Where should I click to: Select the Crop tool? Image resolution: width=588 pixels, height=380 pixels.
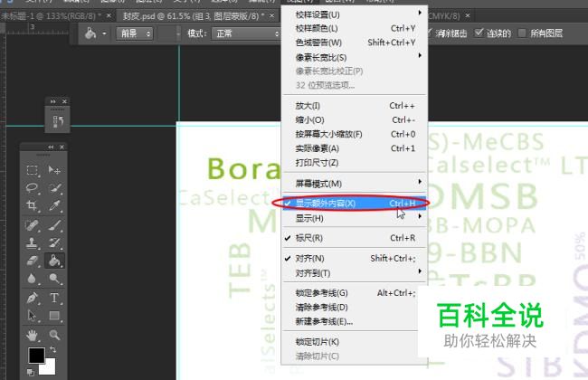click(x=33, y=205)
